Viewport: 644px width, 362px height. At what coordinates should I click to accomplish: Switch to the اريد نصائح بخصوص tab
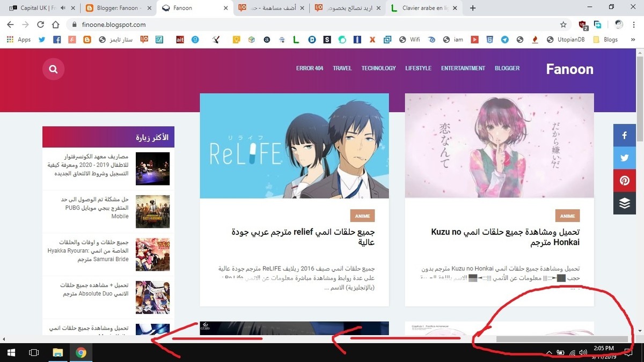pos(348,8)
